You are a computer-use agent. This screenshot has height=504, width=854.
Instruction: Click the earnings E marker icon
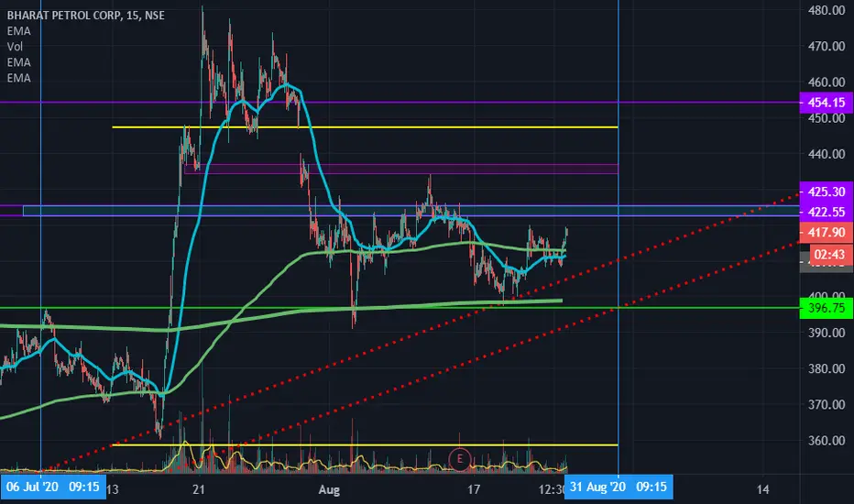tap(460, 459)
